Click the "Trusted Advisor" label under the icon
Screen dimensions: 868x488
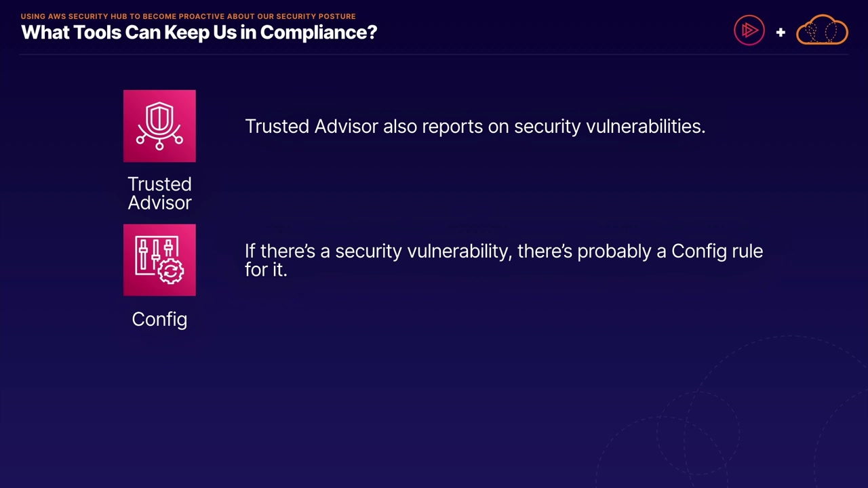click(159, 194)
